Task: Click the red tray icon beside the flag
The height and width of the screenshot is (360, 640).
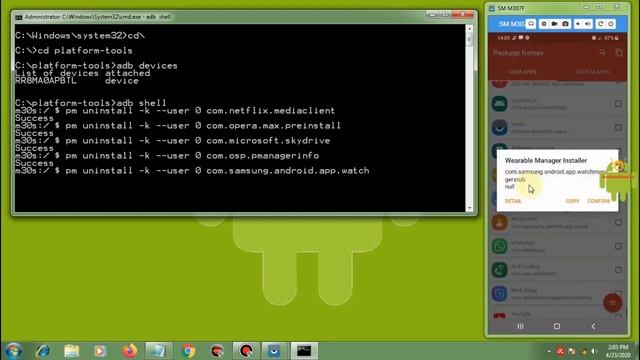Action: pos(561,351)
